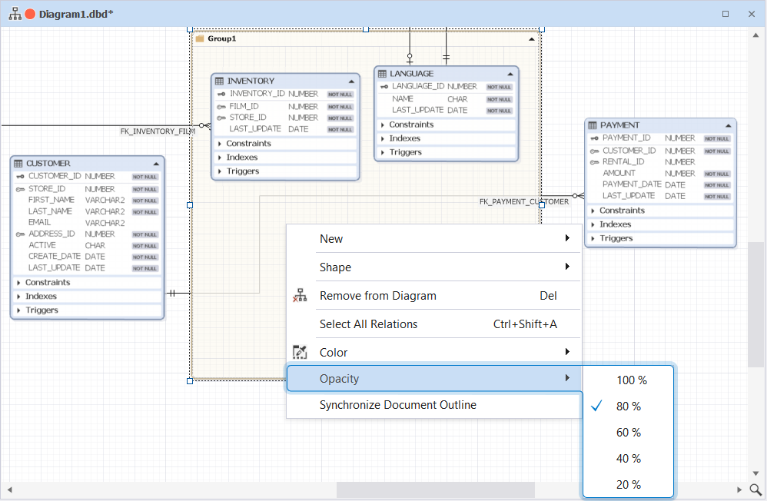Click the LANGUAGE table header icon
Viewport: 768px width, 502px height.
[x=382, y=73]
